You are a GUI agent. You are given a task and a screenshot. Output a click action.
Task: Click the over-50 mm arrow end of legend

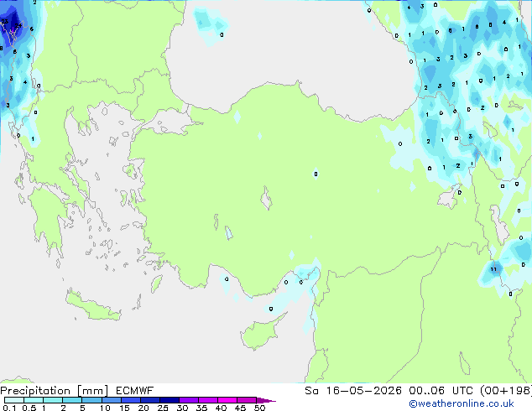[266, 400]
